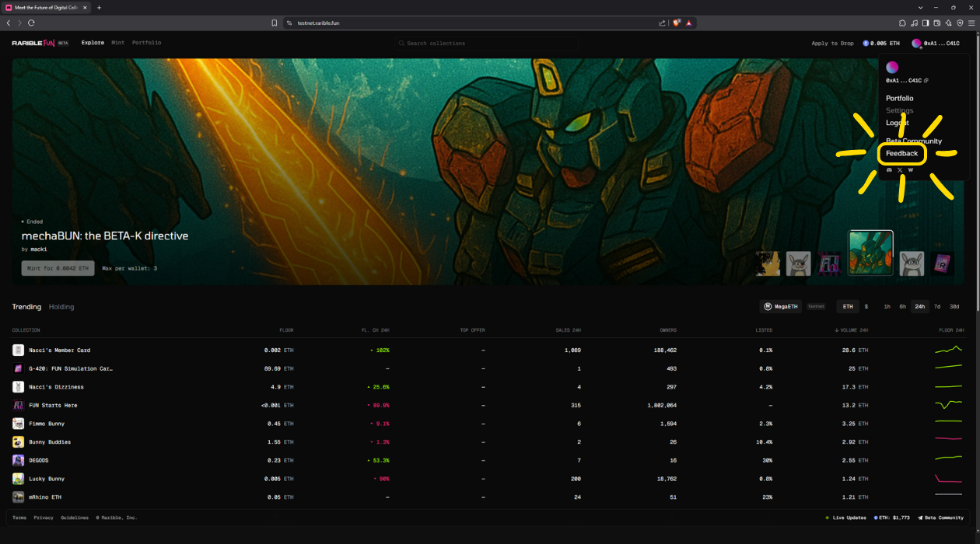980x544 pixels.
Task: Select Settings in the account menu
Action: [900, 110]
